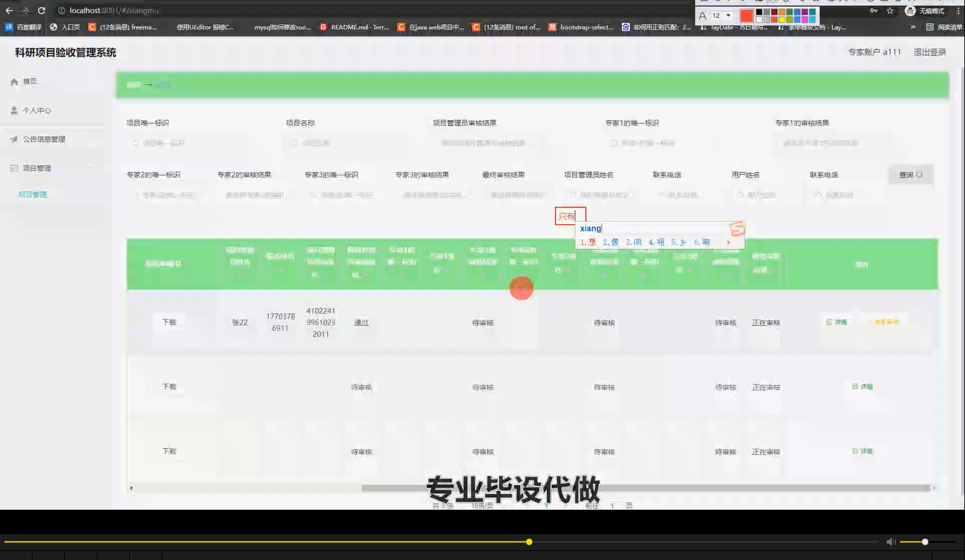The height and width of the screenshot is (560, 965).
Task: Click the 首页 home icon in the sidebar
Action: point(14,81)
